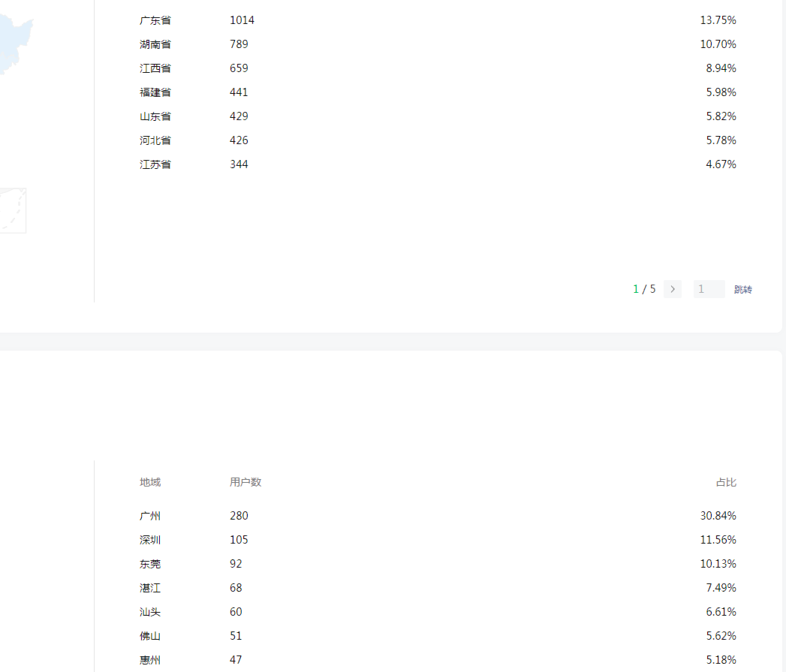Click the small inset map thumbnail

(x=12, y=210)
